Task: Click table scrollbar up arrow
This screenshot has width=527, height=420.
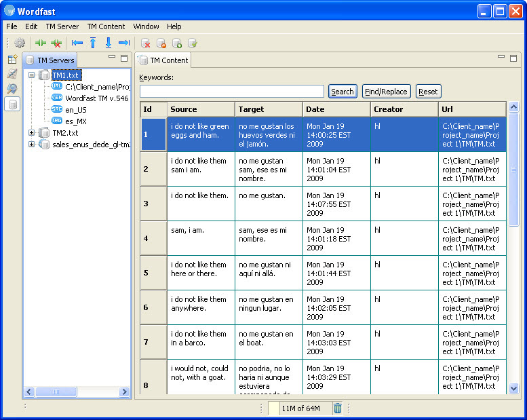Action: (513, 107)
